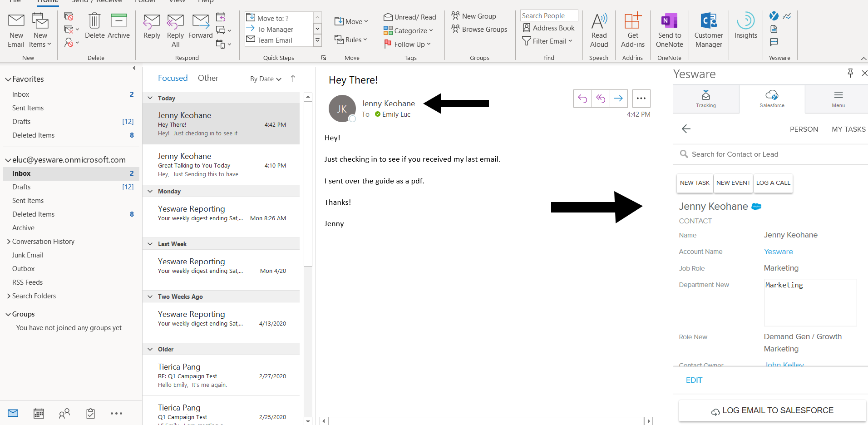Open the People view
This screenshot has width=868, height=425.
[x=64, y=413]
